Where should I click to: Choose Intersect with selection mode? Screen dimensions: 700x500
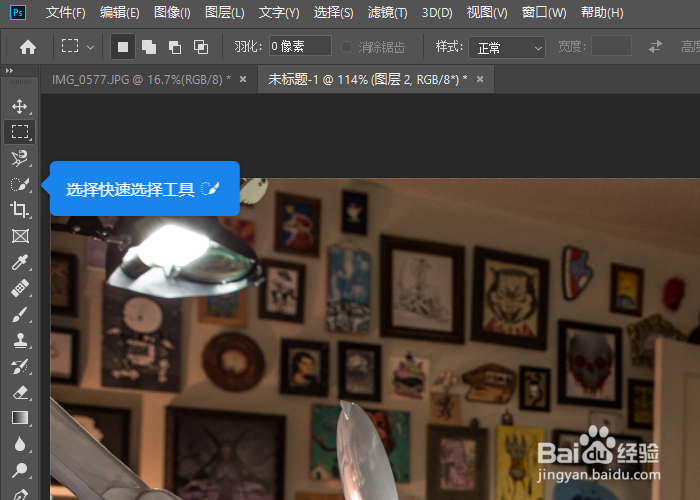pos(200,46)
